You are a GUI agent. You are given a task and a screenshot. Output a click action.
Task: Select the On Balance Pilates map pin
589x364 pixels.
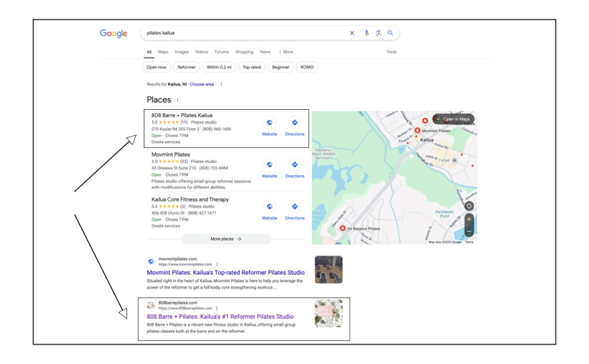(x=343, y=228)
